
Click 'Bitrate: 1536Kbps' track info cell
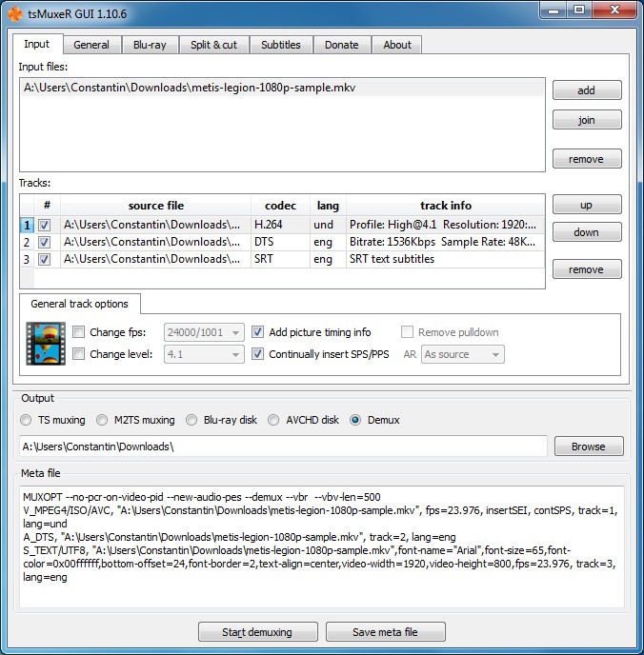tap(446, 242)
